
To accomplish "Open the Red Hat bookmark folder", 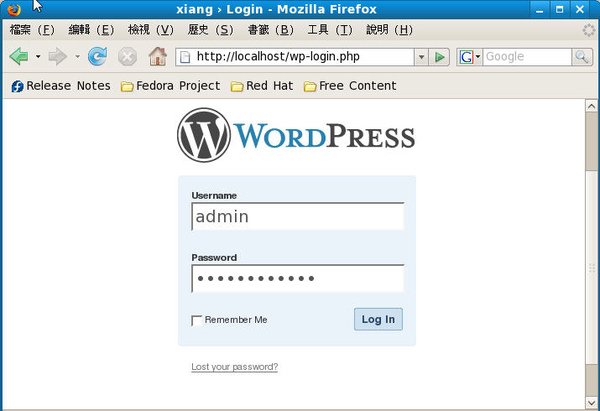I will (x=262, y=86).
